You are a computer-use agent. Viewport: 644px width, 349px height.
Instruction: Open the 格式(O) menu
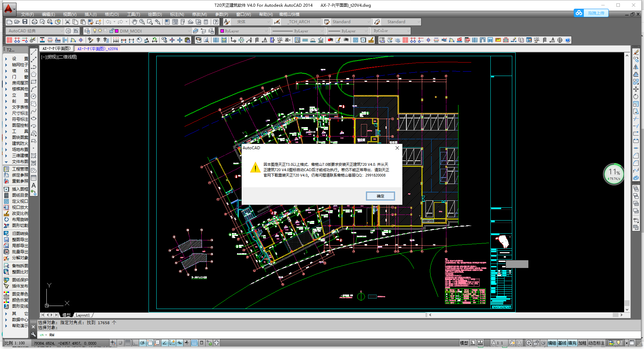tap(112, 14)
